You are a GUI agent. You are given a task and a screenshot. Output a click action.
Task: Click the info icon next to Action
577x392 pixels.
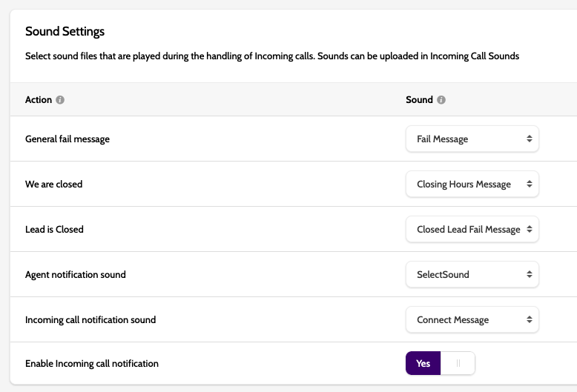[60, 100]
